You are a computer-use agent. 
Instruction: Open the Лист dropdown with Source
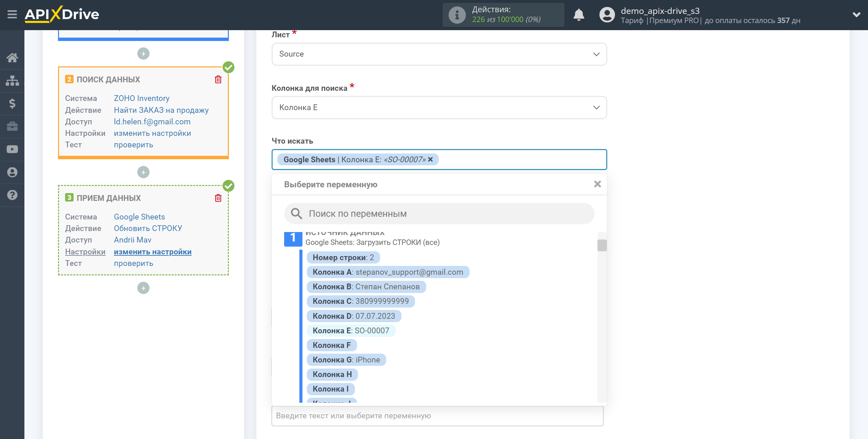[439, 54]
